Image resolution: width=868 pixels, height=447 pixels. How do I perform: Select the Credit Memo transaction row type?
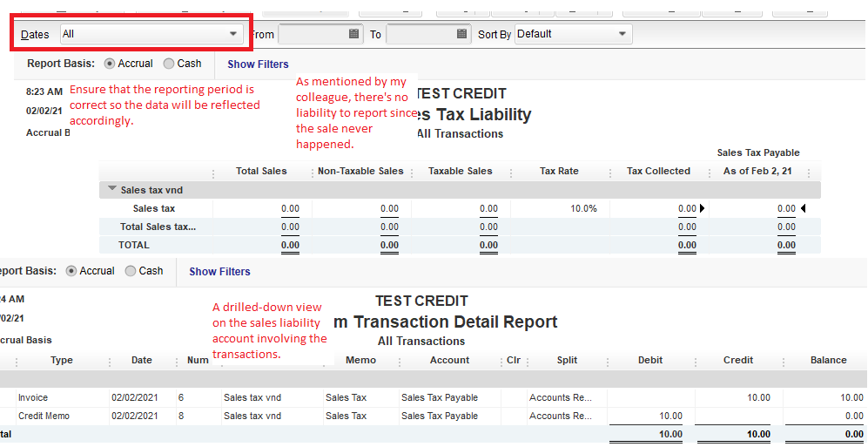tap(44, 416)
